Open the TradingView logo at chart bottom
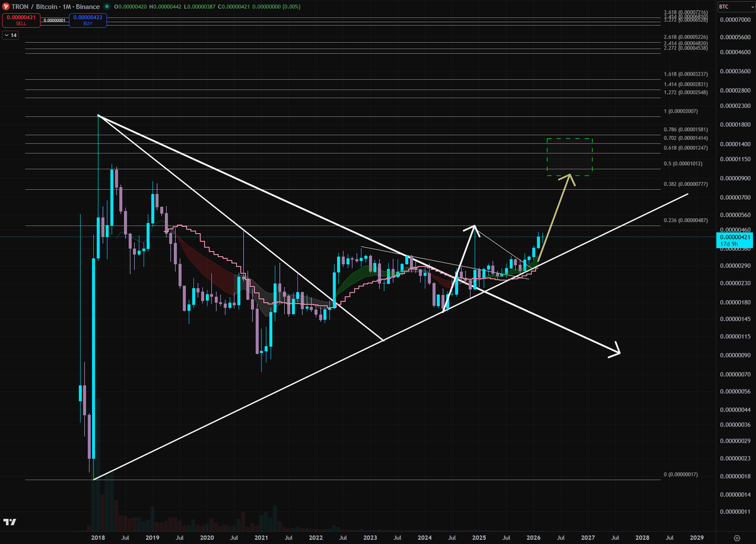Image resolution: width=756 pixels, height=544 pixels. (x=9, y=522)
